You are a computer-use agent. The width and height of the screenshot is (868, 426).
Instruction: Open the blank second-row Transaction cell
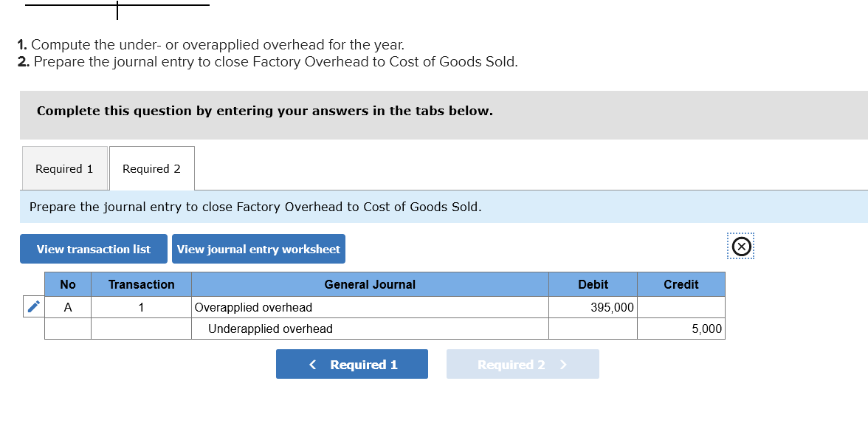(x=141, y=329)
